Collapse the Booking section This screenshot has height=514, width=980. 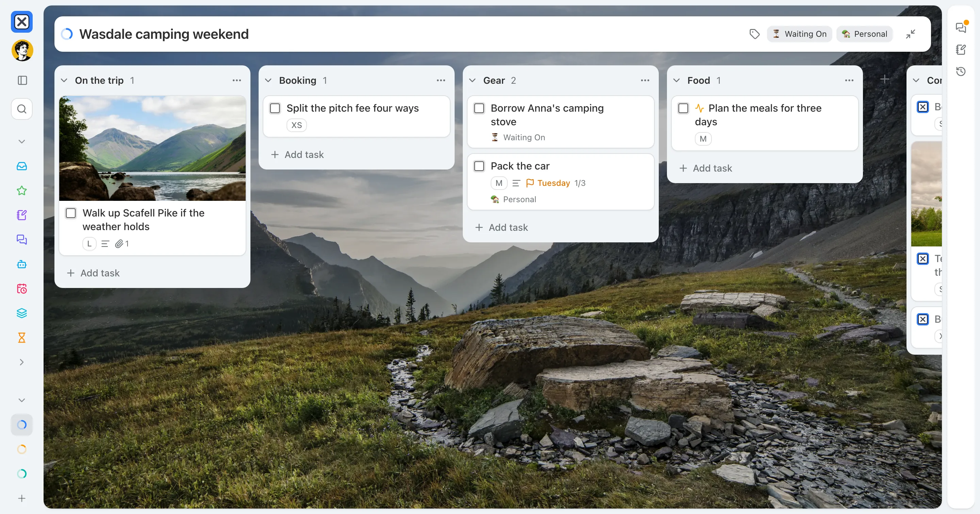click(x=268, y=80)
